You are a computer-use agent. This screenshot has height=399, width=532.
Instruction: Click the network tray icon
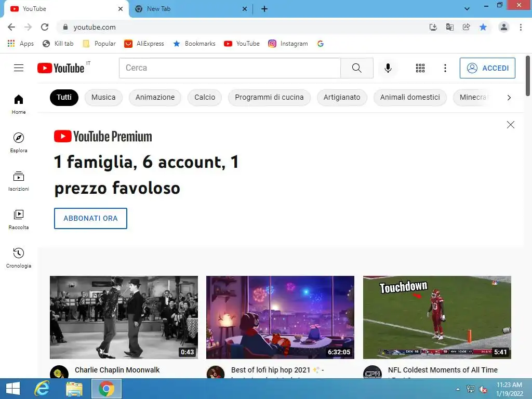(471, 389)
